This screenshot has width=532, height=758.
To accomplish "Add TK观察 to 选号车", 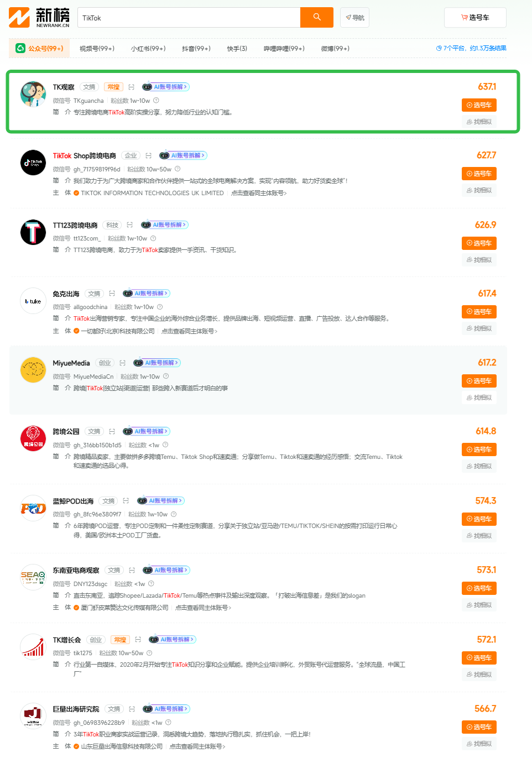I will coord(479,105).
